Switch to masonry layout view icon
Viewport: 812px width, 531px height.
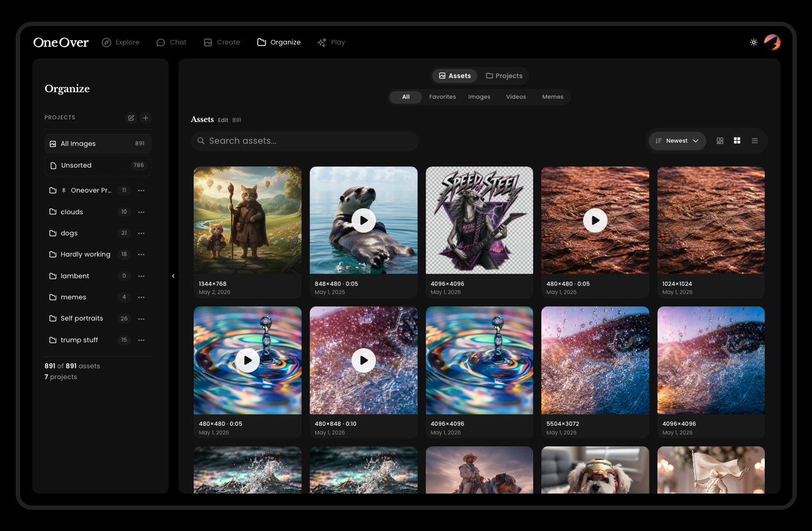coord(720,141)
